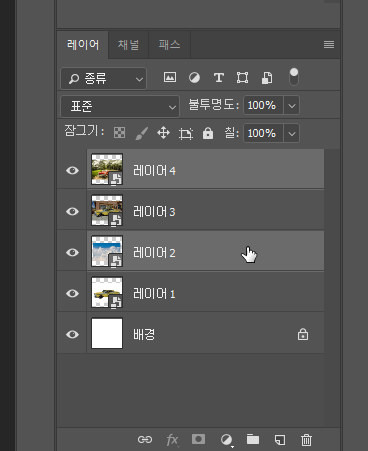Click the 칠 100% value field
This screenshot has height=451, width=368.
pos(263,134)
